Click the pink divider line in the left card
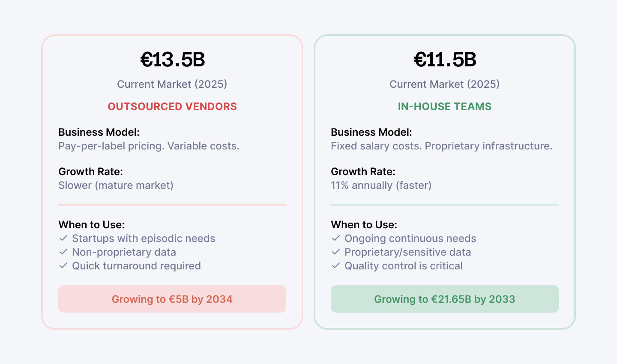This screenshot has height=364, width=617. click(172, 205)
